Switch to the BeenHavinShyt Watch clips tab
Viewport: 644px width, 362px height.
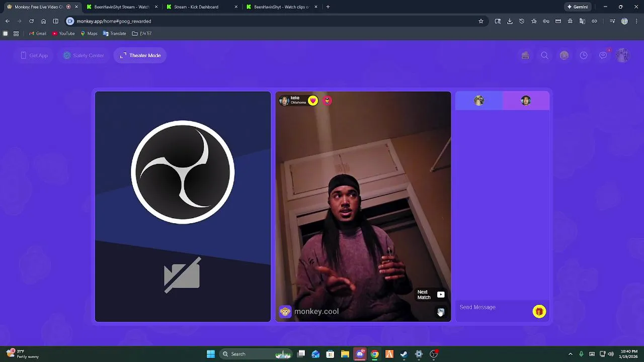tap(282, 7)
